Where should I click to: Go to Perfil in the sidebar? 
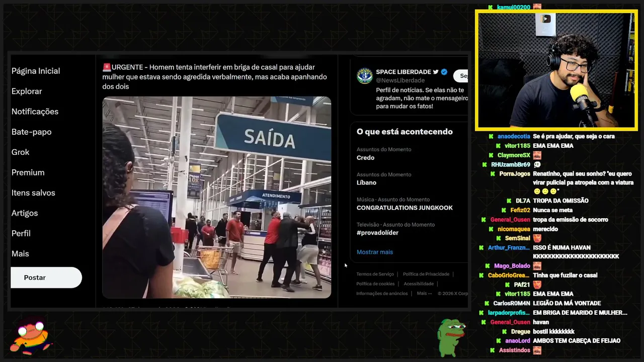coord(21,233)
